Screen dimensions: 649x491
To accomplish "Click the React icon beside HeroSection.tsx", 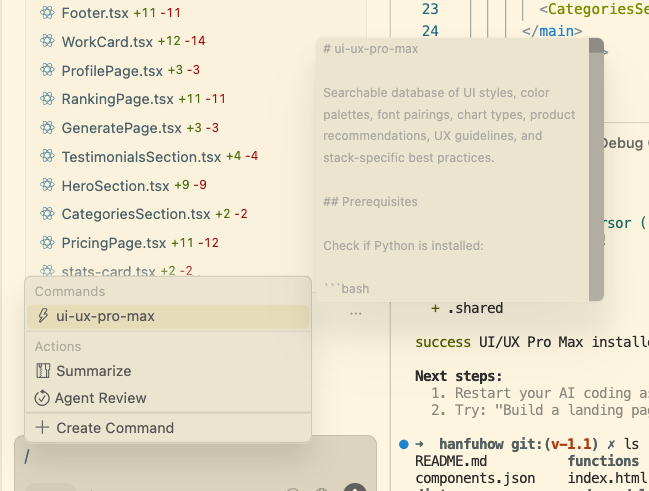I will click(47, 185).
